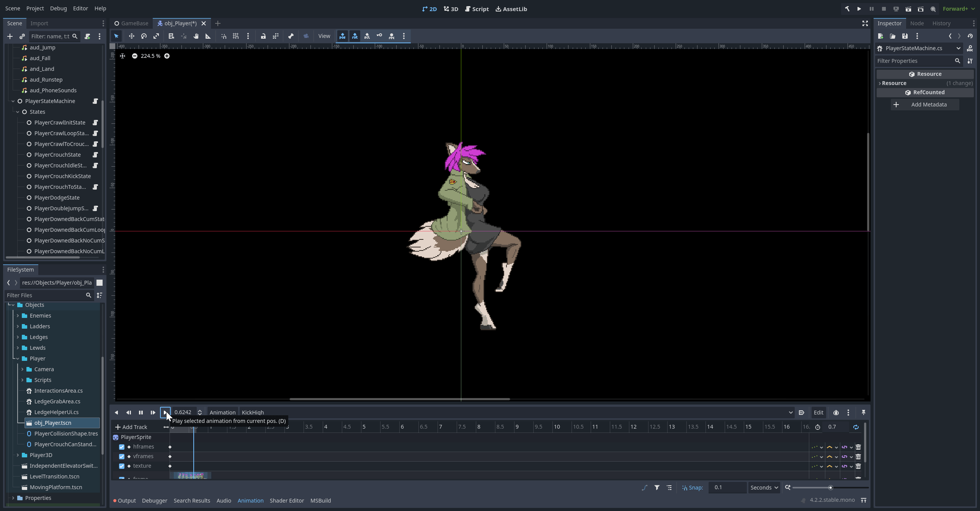Collapse the States node

pos(18,112)
